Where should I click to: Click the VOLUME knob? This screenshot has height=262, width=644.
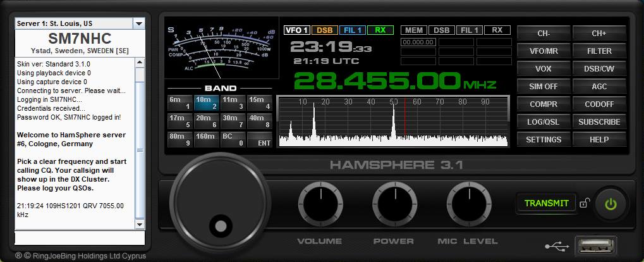point(321,204)
